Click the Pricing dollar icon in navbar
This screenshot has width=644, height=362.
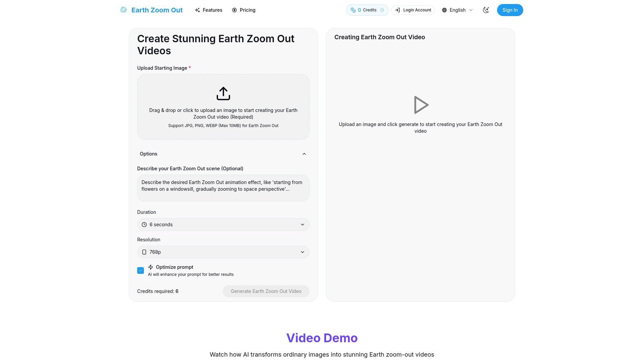click(x=234, y=10)
